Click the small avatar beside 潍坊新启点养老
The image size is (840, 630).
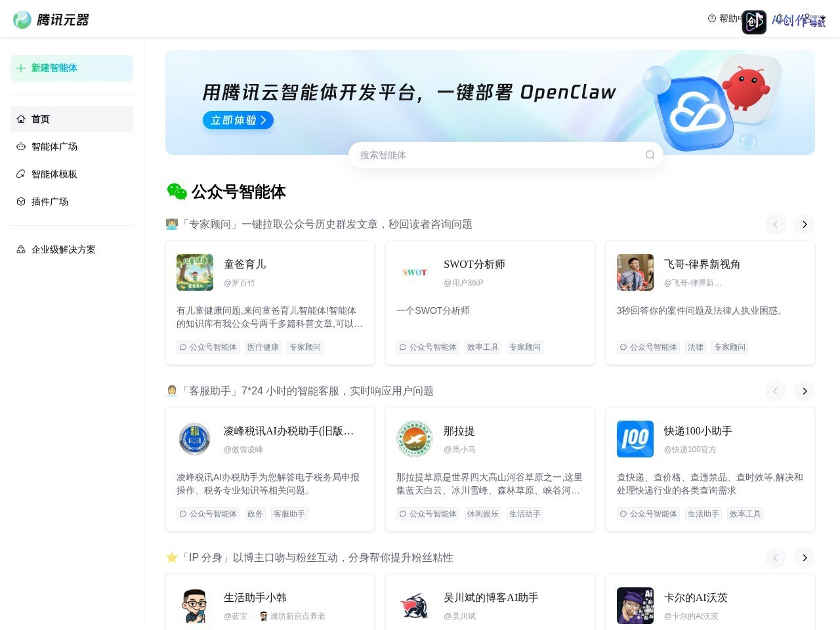pos(264,616)
